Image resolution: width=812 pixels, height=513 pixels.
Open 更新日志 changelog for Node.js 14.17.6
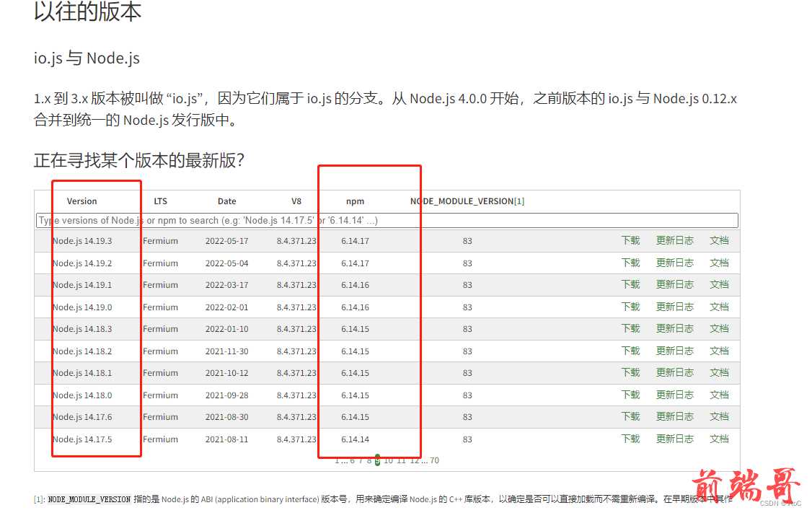pos(675,416)
